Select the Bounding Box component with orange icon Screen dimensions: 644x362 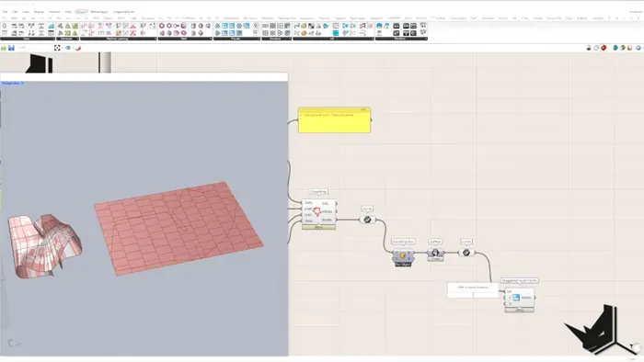pos(403,255)
